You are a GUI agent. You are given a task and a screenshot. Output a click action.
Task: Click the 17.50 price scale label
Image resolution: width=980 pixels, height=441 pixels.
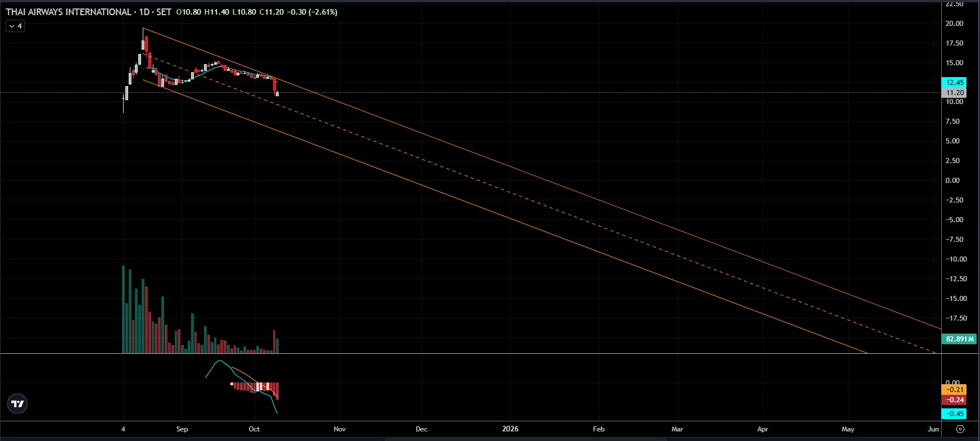click(x=955, y=43)
